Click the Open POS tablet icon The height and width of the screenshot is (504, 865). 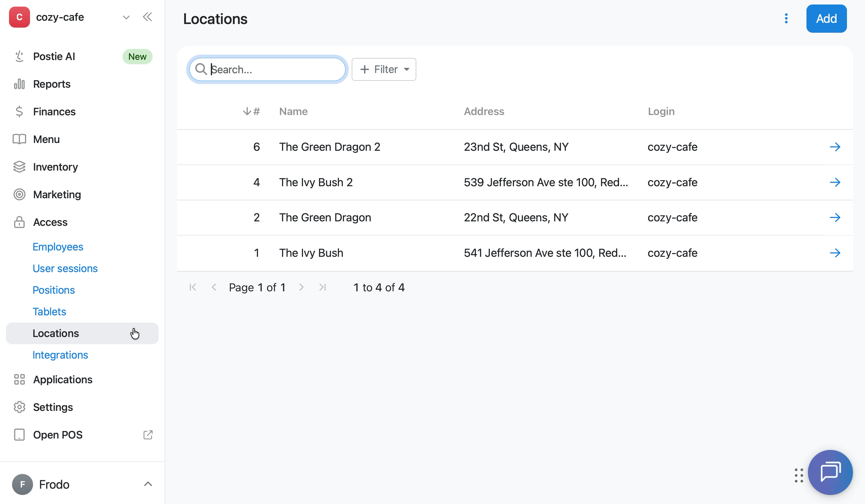pyautogui.click(x=19, y=435)
